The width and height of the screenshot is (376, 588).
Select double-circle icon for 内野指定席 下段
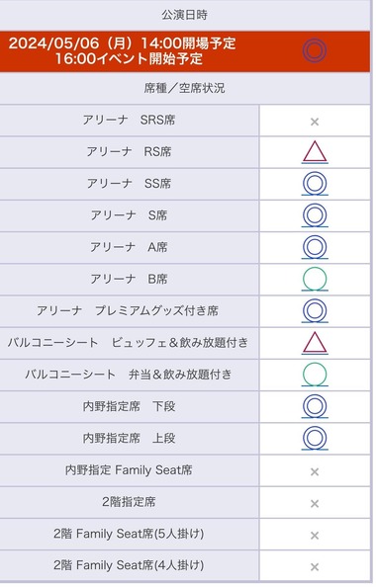(315, 406)
